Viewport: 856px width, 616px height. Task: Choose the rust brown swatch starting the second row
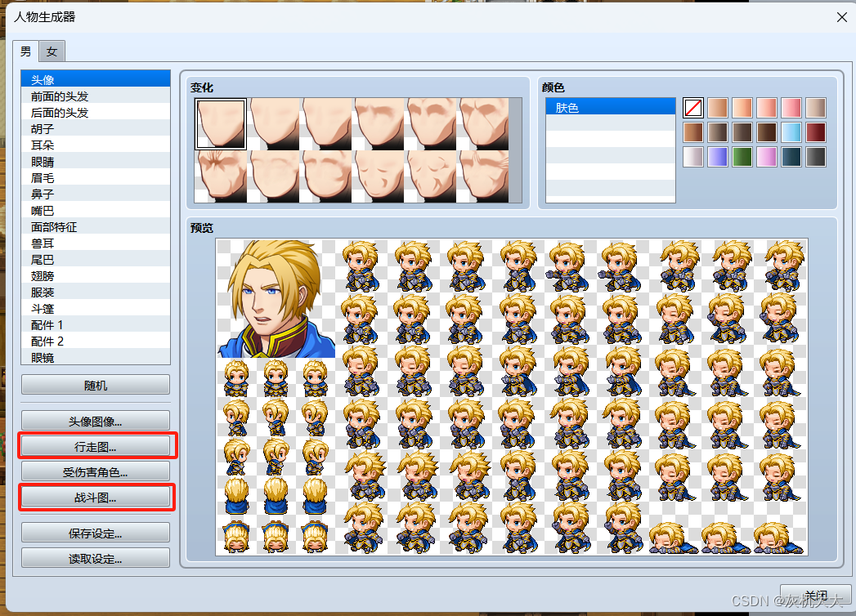coord(693,132)
